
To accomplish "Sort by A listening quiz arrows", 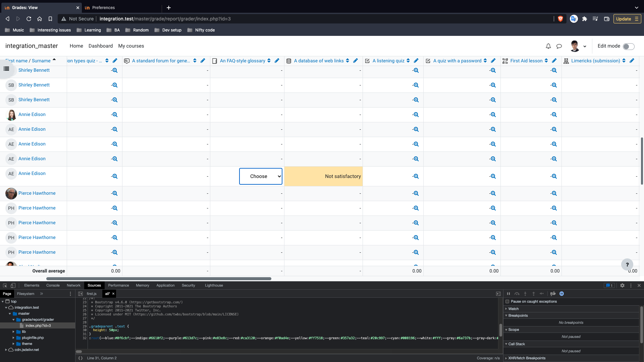I will click(x=408, y=61).
